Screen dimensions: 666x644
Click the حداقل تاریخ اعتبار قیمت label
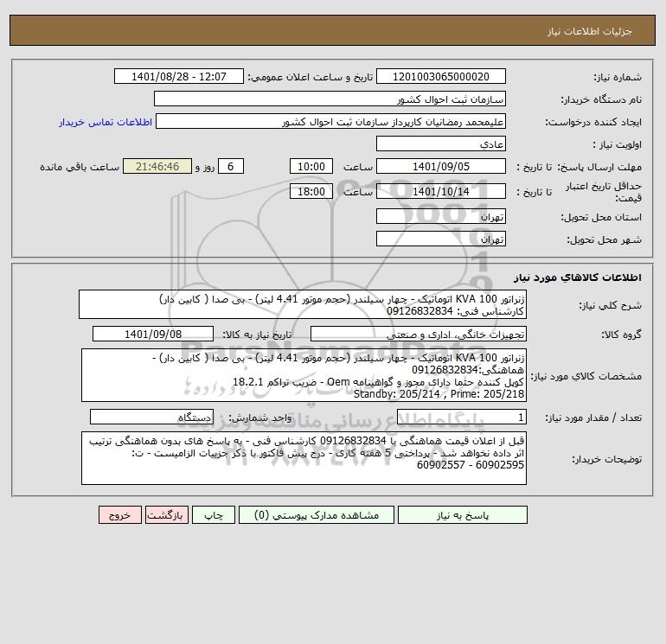tap(603, 192)
